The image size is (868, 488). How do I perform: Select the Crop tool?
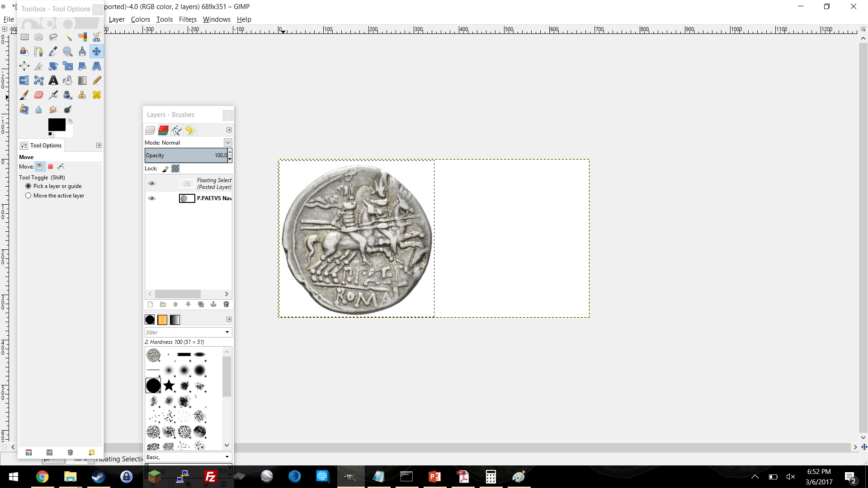click(39, 66)
